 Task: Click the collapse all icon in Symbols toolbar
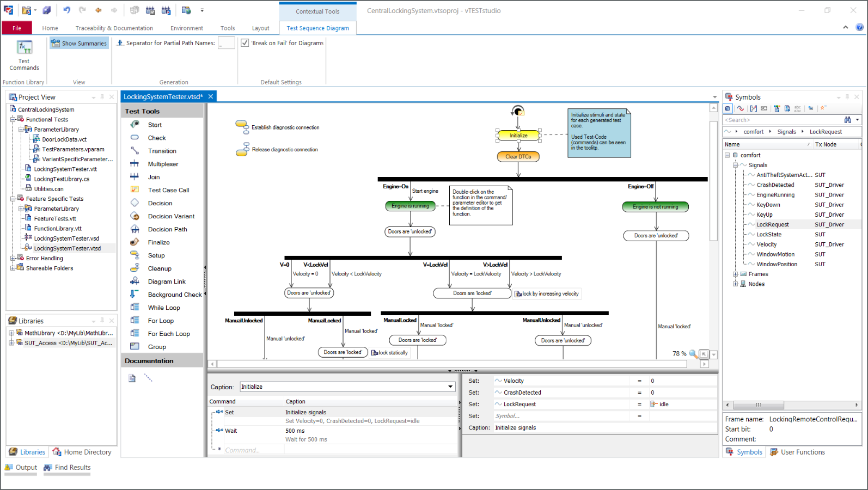coord(823,108)
